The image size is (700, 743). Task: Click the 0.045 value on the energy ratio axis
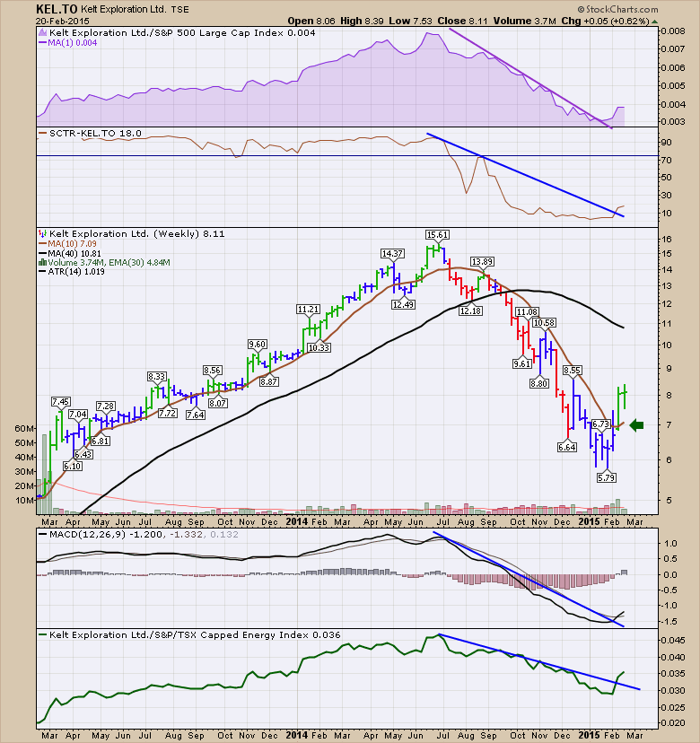coord(673,640)
